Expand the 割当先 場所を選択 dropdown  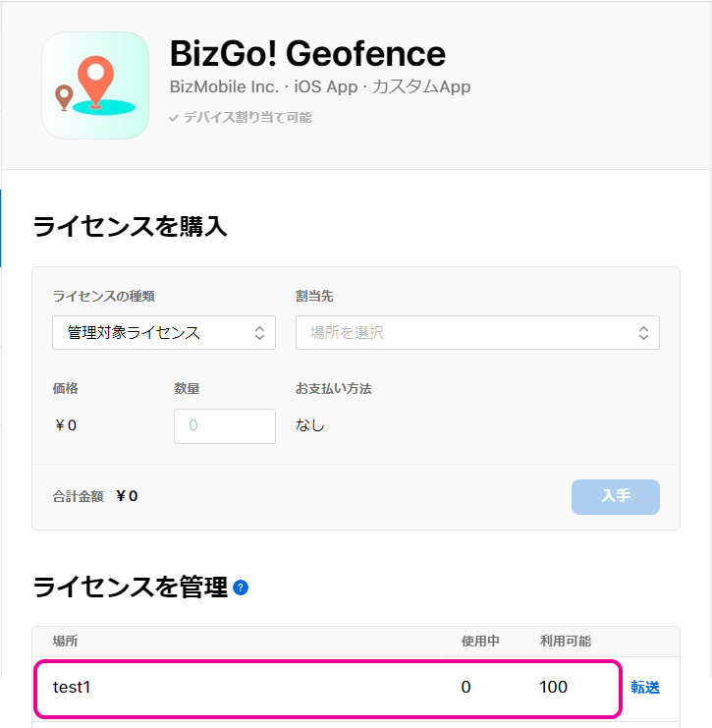click(477, 333)
